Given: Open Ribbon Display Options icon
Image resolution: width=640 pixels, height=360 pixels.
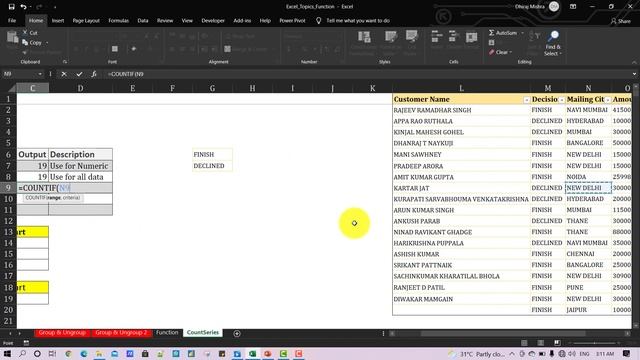Looking at the screenshot, I should pyautogui.click(x=573, y=7).
